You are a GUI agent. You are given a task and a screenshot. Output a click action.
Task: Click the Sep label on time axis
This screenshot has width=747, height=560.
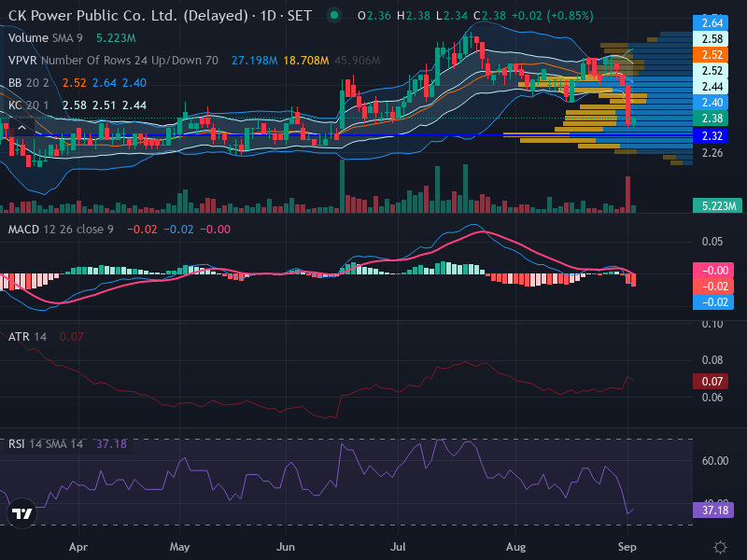pos(627,547)
